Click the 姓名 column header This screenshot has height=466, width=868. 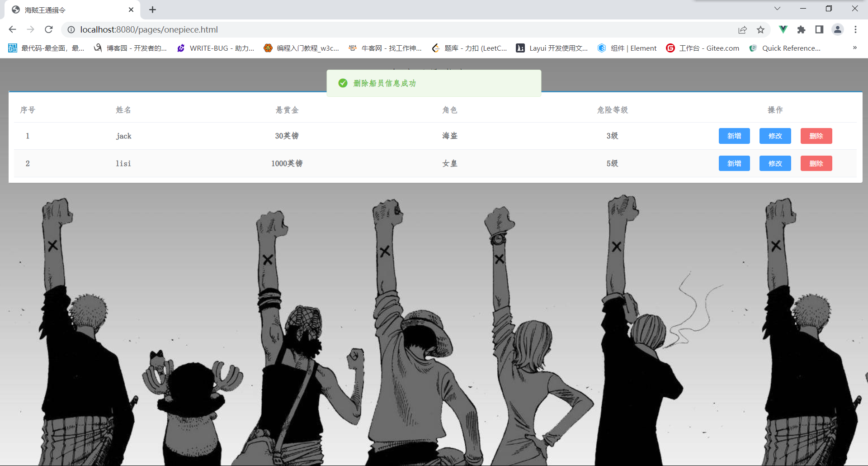pyautogui.click(x=123, y=110)
